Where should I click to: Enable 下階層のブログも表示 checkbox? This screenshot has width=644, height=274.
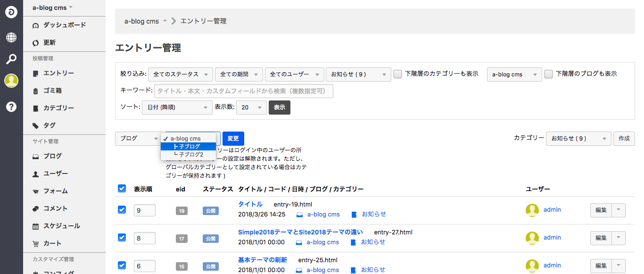pyautogui.click(x=548, y=74)
